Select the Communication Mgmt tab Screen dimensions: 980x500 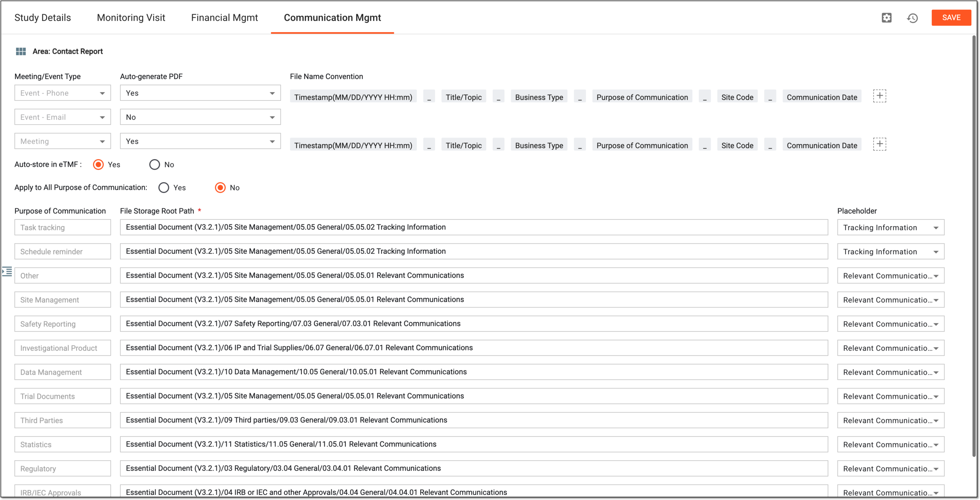(332, 18)
